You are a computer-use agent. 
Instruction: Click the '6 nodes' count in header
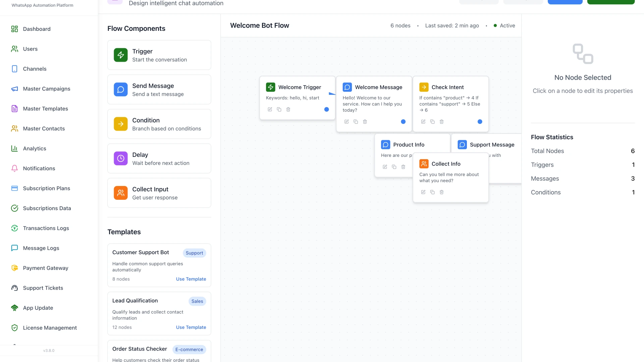(x=400, y=26)
